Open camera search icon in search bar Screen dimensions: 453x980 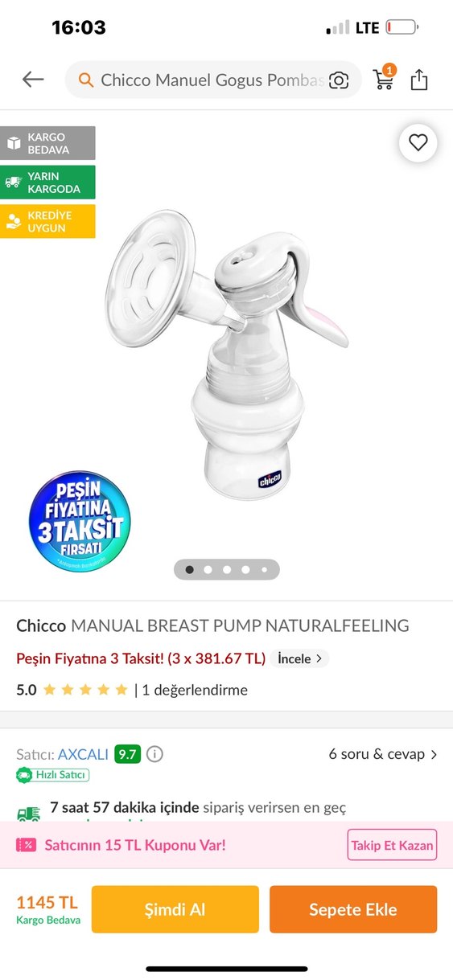pos(339,80)
